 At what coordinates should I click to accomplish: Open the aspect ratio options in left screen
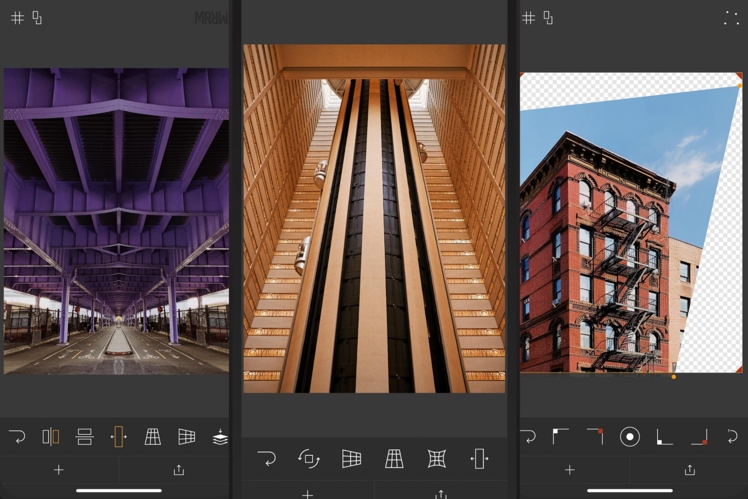coord(37,18)
